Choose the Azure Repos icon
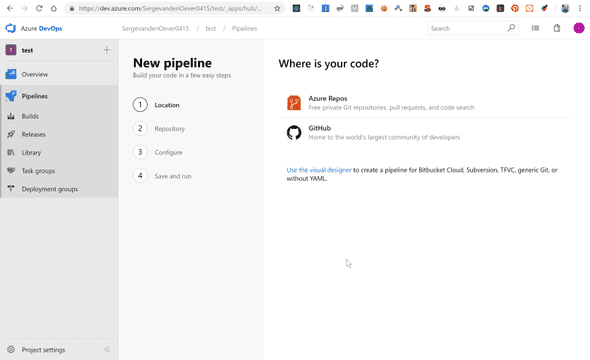This screenshot has width=590, height=360. click(294, 103)
